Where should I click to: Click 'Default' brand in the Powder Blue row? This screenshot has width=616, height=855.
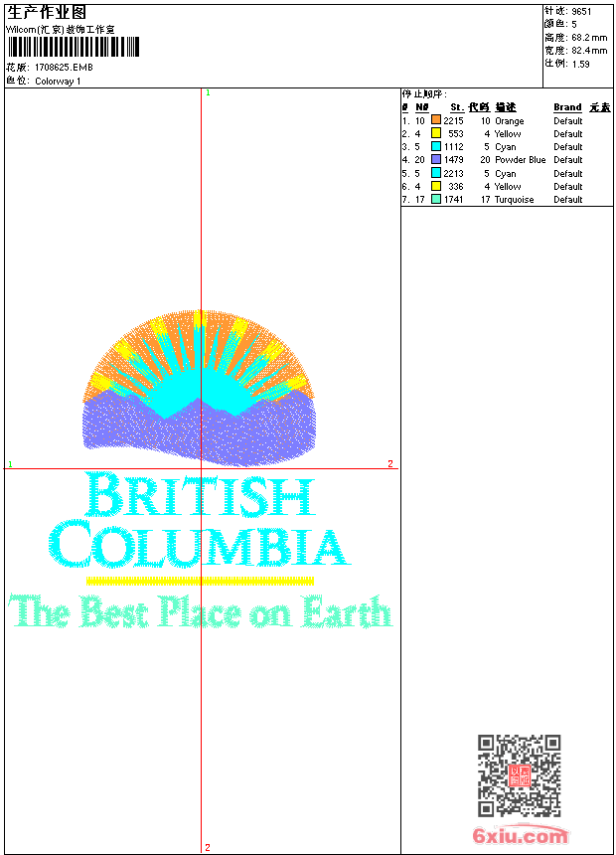tap(568, 160)
